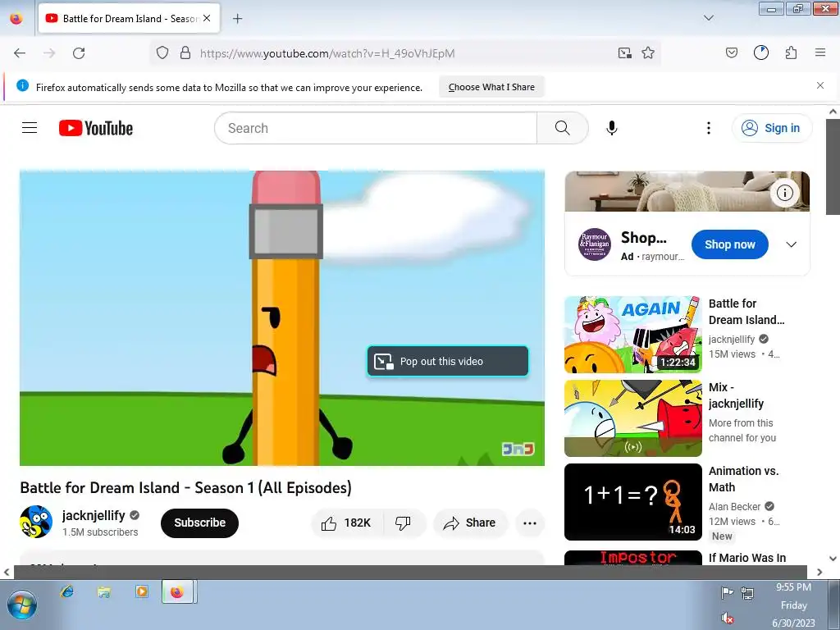This screenshot has width=840, height=630.
Task: Open a new tab with the plus button
Action: (x=237, y=19)
